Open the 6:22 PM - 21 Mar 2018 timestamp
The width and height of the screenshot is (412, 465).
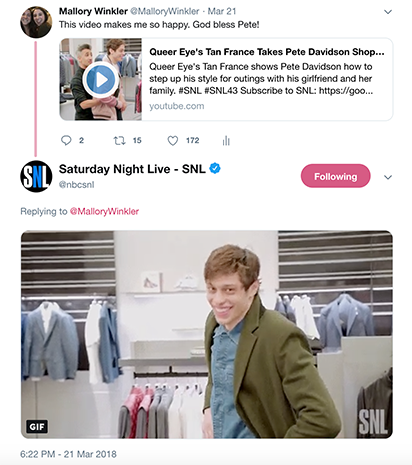(x=68, y=454)
